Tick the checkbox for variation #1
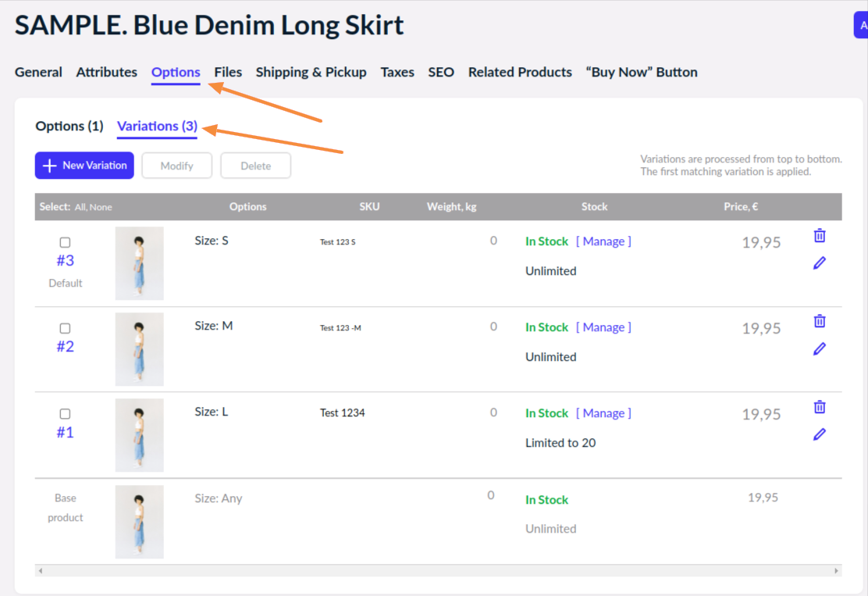Viewport: 868px width, 596px height. [65, 414]
